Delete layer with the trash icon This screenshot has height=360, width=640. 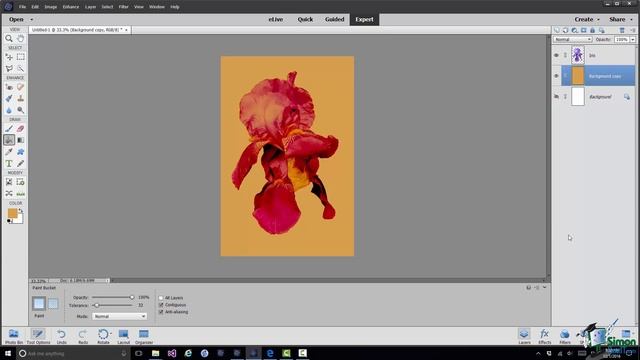pos(622,30)
